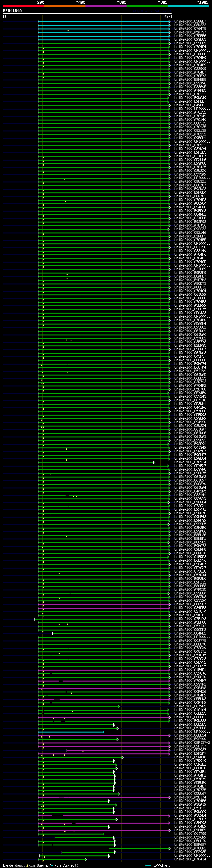Select the UniRef100_A7Q4I4 label

(190, 859)
